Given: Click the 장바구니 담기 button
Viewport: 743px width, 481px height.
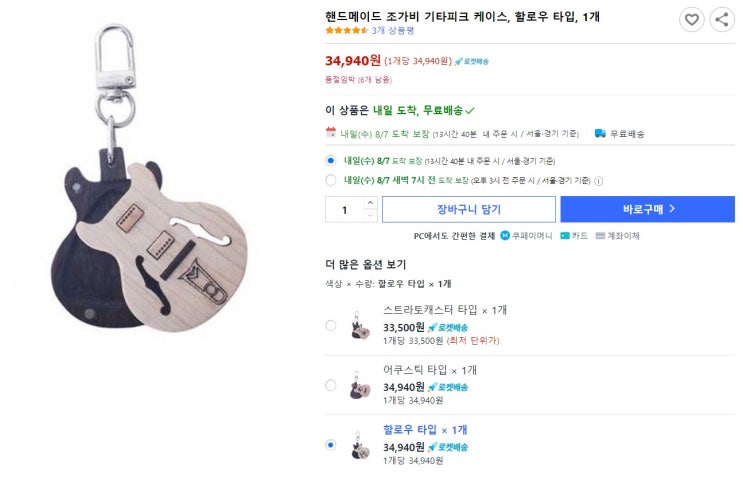Looking at the screenshot, I should coord(468,209).
